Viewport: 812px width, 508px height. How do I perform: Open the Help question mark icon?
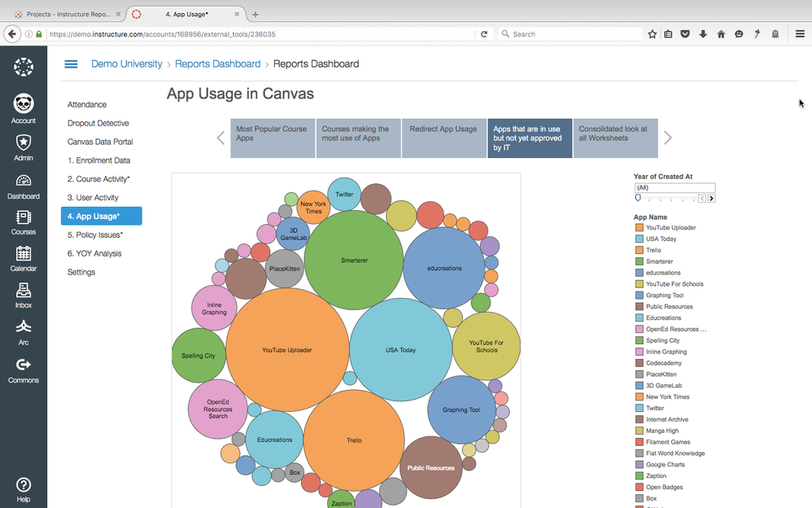tap(24, 485)
